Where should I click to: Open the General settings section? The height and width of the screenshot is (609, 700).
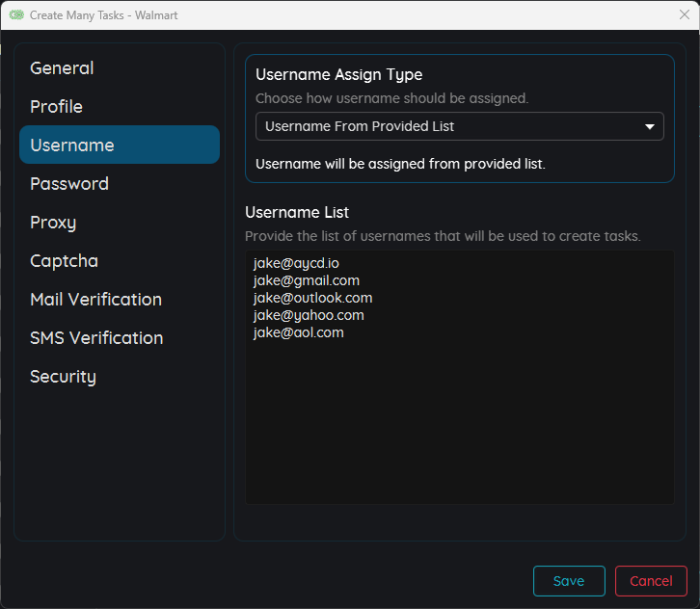pyautogui.click(x=62, y=68)
